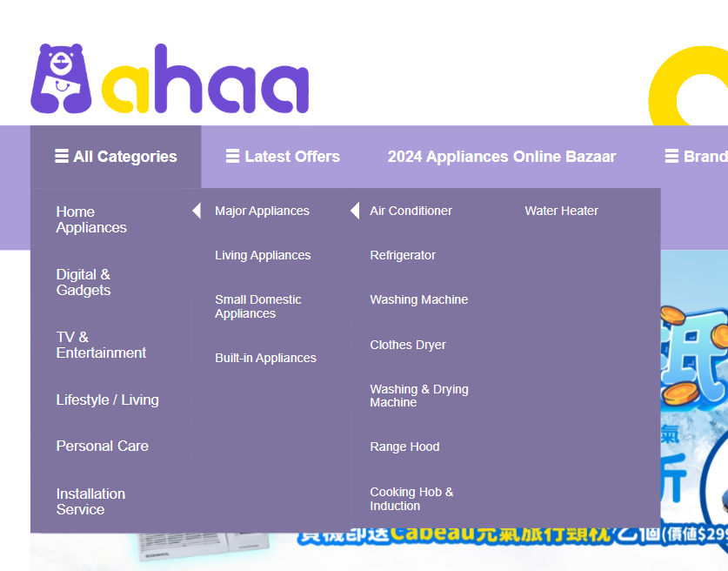Open the Latest Offers menu
The image size is (728, 571).
[x=283, y=157]
